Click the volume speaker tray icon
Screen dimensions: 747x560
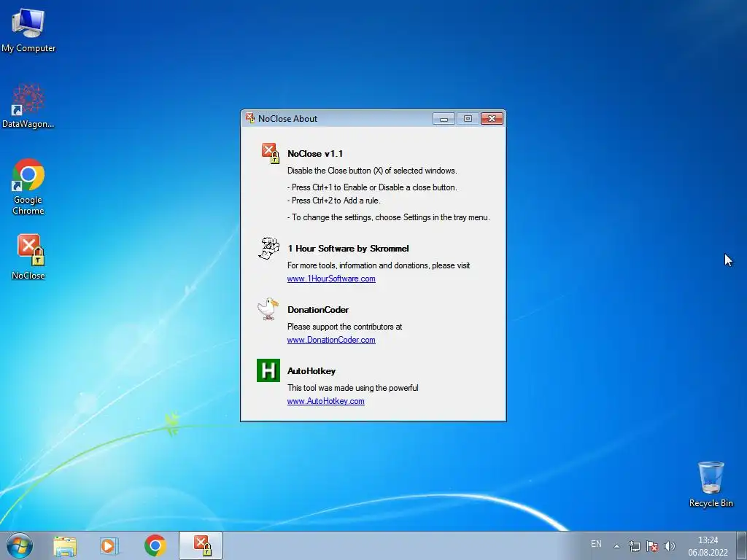click(670, 546)
